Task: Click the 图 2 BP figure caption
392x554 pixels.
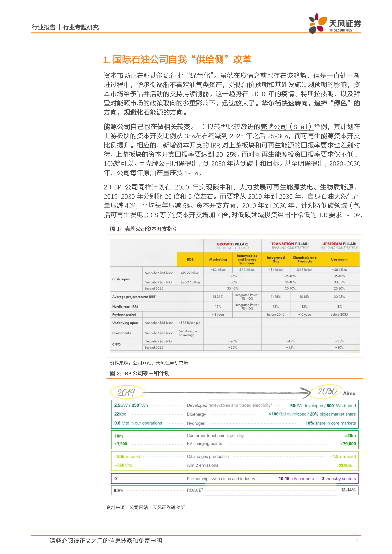Action: coord(140,373)
